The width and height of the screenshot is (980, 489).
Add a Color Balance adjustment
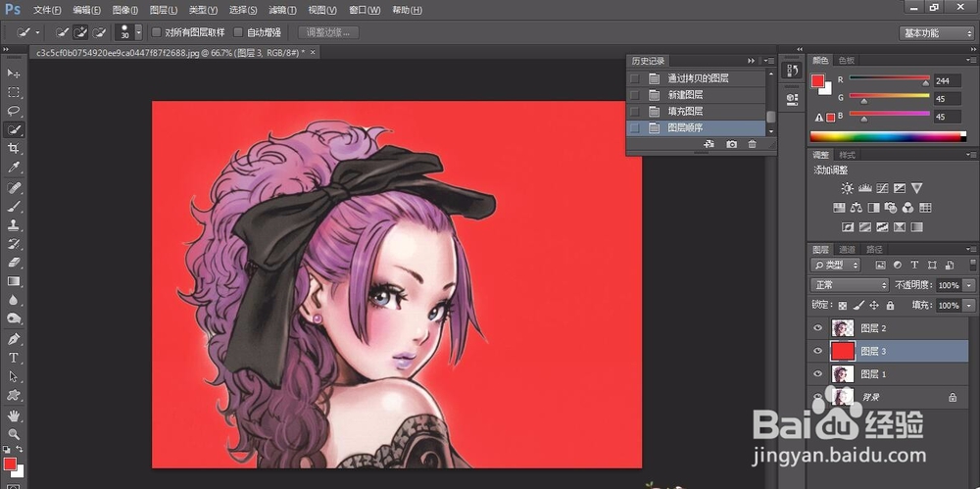point(857,208)
